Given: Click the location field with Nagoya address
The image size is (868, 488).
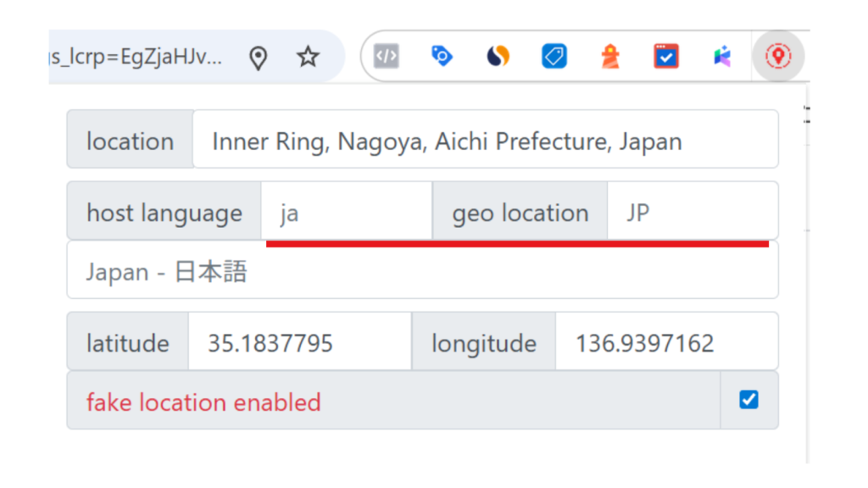Looking at the screenshot, I should [484, 140].
